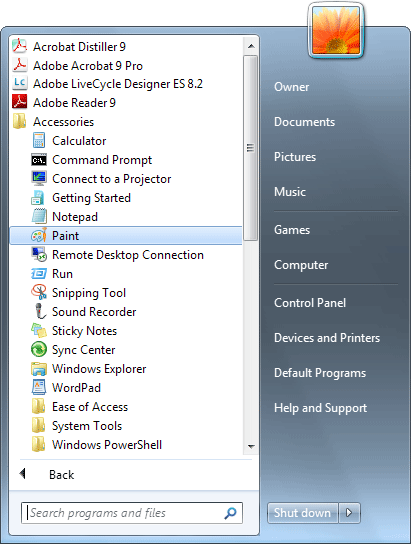This screenshot has height=544, width=411.
Task: Open the Adobe LiveCycle Designer icon
Action: pyautogui.click(x=19, y=83)
